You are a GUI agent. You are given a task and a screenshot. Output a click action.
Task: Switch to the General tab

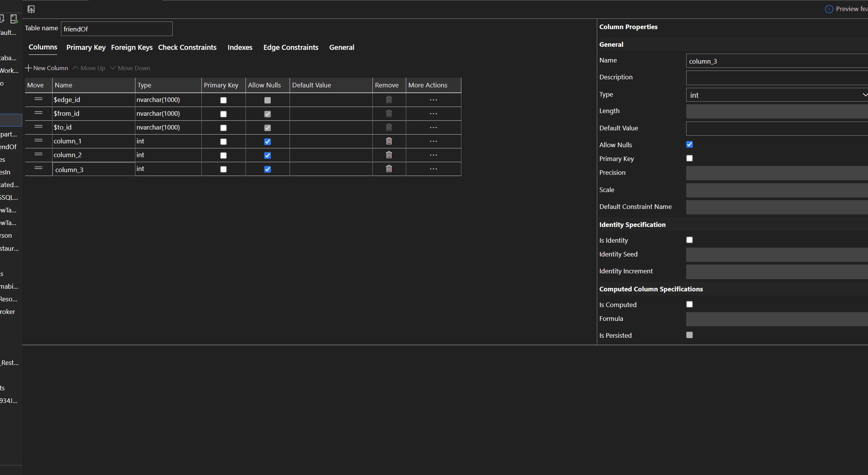coord(342,48)
